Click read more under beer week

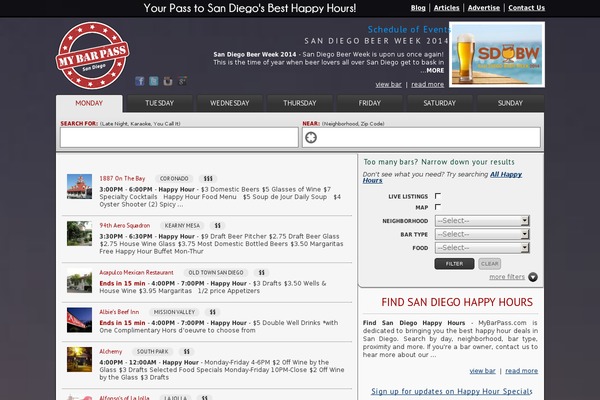click(x=427, y=84)
